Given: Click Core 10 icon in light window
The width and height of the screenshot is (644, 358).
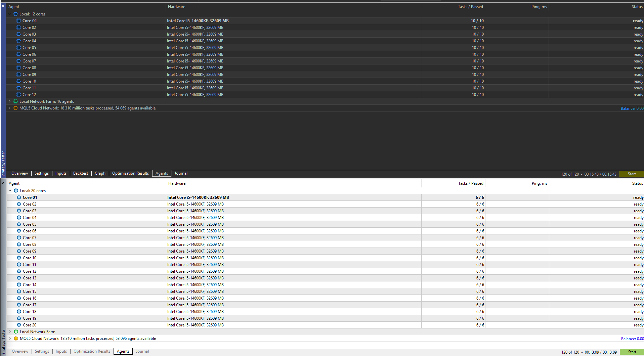Looking at the screenshot, I should click(x=19, y=258).
